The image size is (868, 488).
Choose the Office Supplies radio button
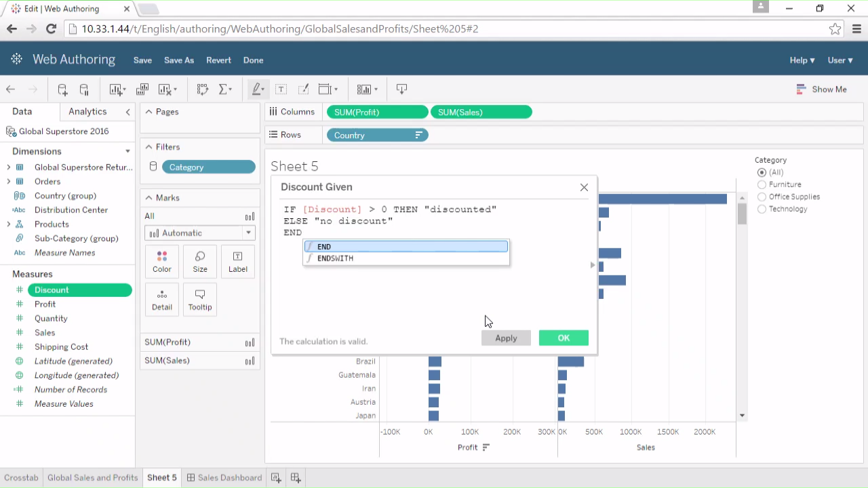click(762, 197)
